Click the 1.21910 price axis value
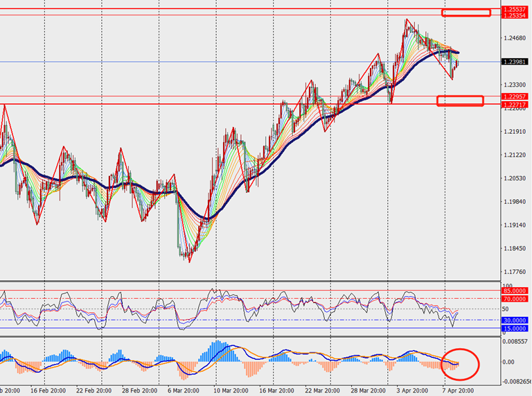The image size is (532, 396). tap(515, 132)
